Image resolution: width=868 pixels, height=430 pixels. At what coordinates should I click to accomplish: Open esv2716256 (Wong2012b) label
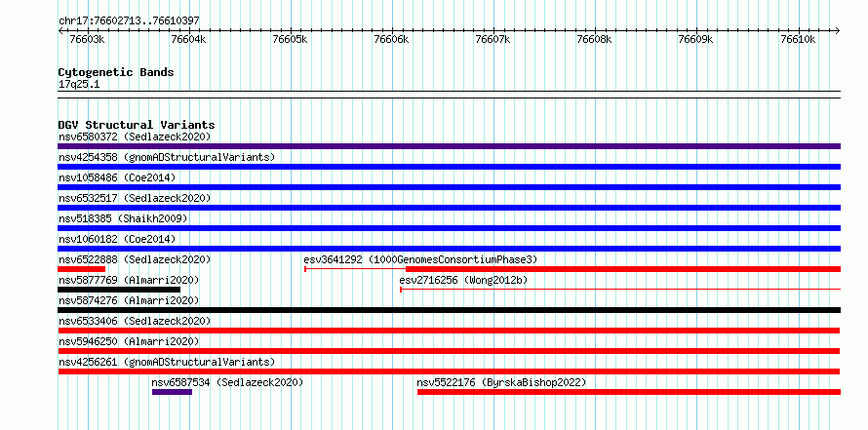coord(463,280)
